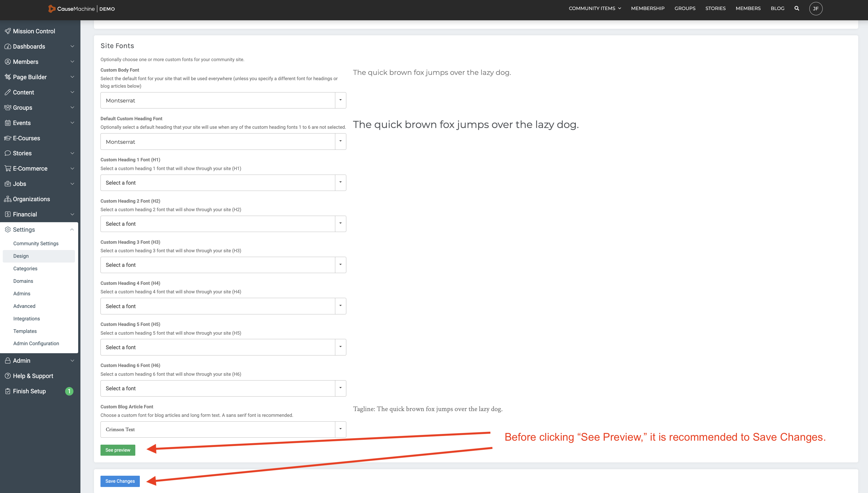
Task: Click the green Finish Setup notification badge
Action: [69, 391]
